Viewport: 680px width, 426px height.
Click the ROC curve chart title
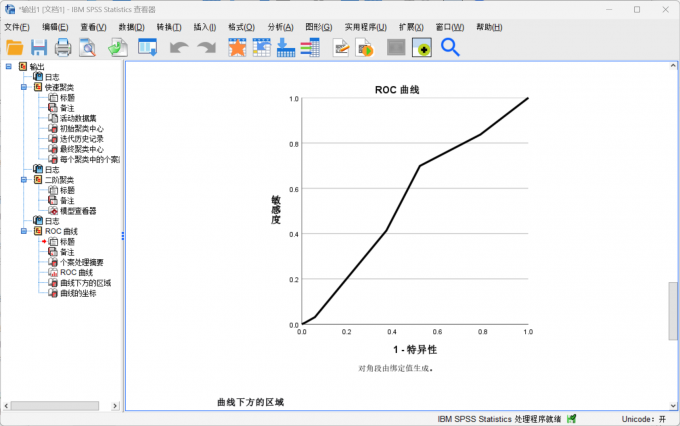pos(397,90)
